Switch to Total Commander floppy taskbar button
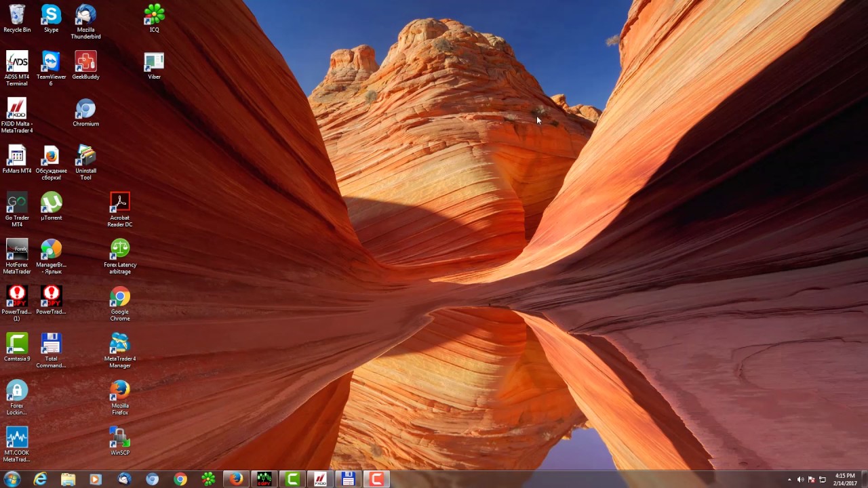This screenshot has width=868, height=488. [348, 479]
